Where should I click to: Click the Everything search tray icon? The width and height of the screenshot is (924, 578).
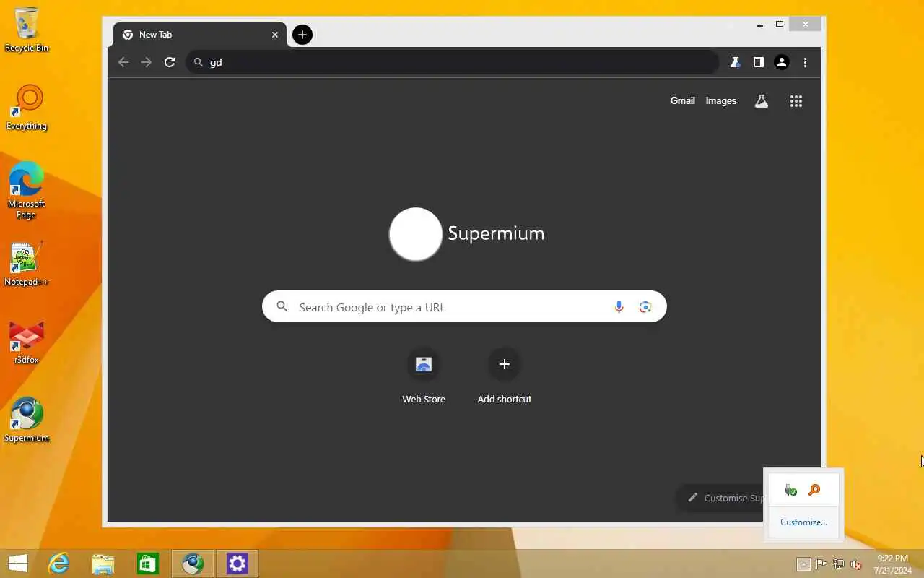pyautogui.click(x=814, y=491)
